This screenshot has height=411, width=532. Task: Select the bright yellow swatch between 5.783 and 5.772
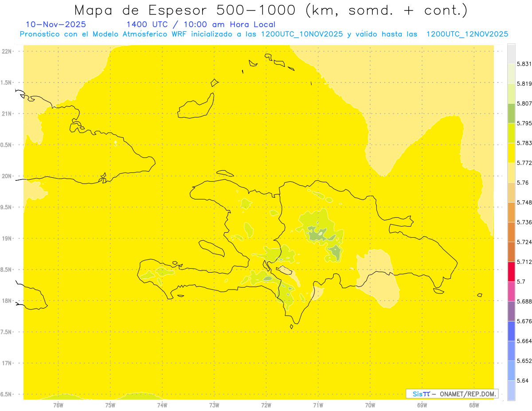point(511,153)
